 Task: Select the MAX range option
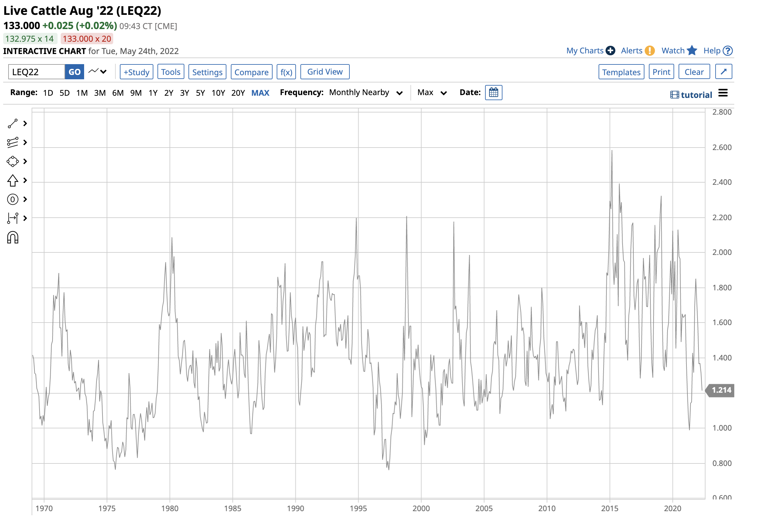[x=260, y=93]
